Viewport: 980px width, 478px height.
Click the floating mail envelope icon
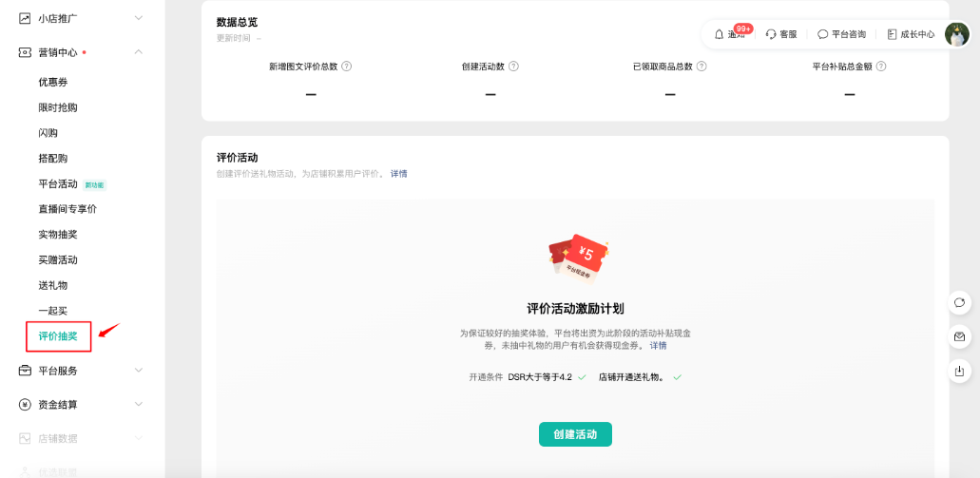pyautogui.click(x=959, y=336)
